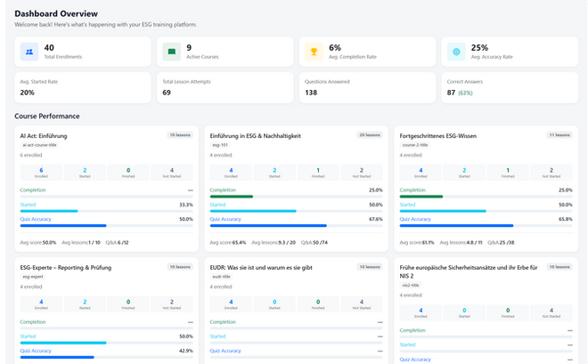Click the nis2-title tag
This screenshot has height=364, width=588.
(x=411, y=286)
